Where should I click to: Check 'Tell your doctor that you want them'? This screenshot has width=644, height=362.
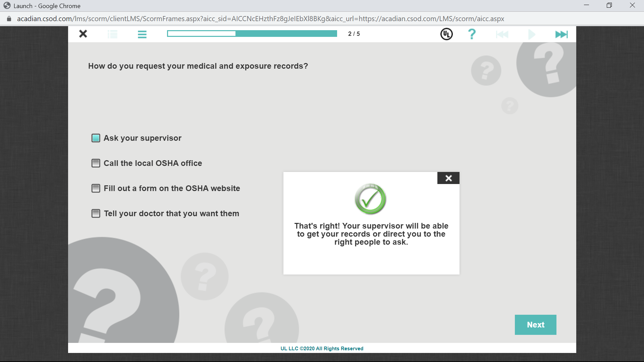(96, 214)
